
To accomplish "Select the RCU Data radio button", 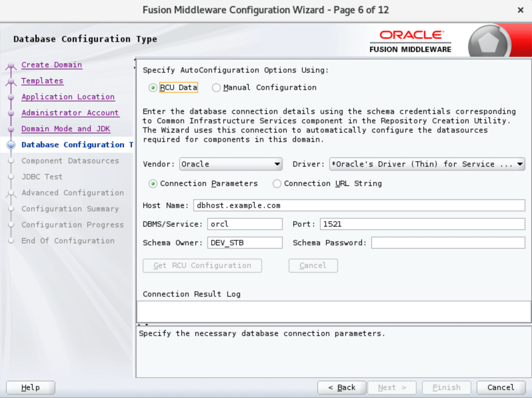I will [x=153, y=88].
